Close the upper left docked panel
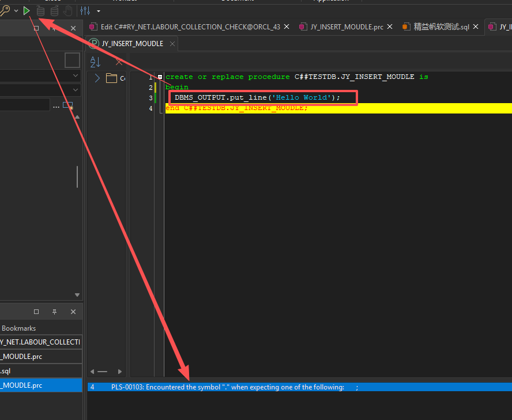This screenshot has height=420, width=512. point(73,28)
